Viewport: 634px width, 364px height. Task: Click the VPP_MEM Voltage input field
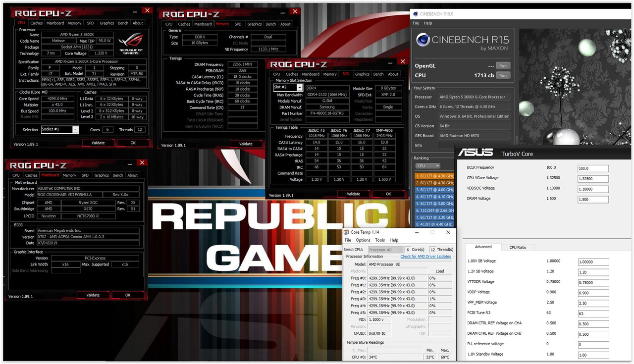pos(593,303)
